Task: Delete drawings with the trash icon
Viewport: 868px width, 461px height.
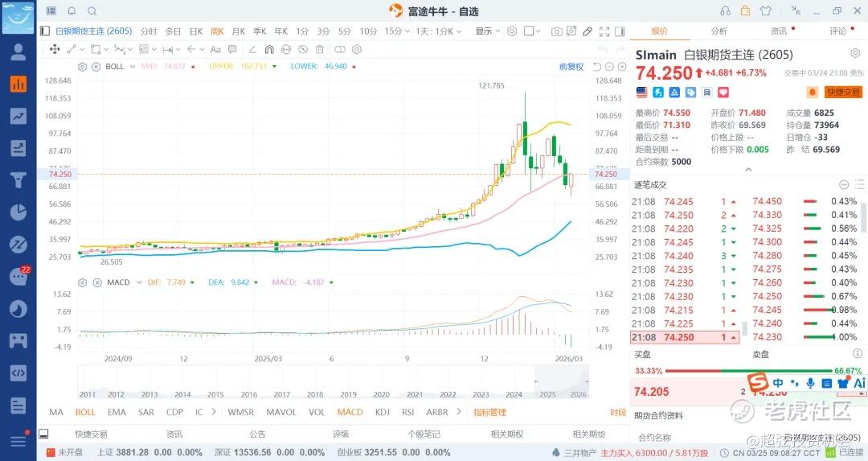Action: pyautogui.click(x=319, y=49)
